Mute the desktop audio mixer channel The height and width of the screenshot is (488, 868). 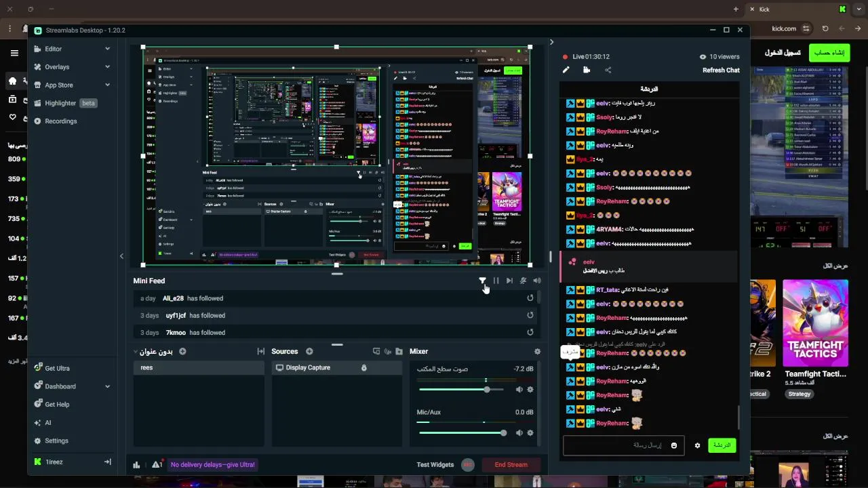519,390
